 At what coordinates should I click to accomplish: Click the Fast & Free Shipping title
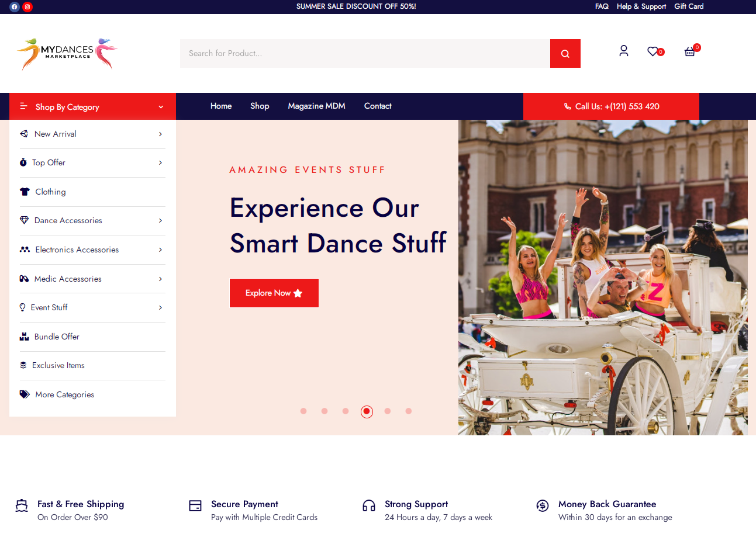pyautogui.click(x=81, y=504)
